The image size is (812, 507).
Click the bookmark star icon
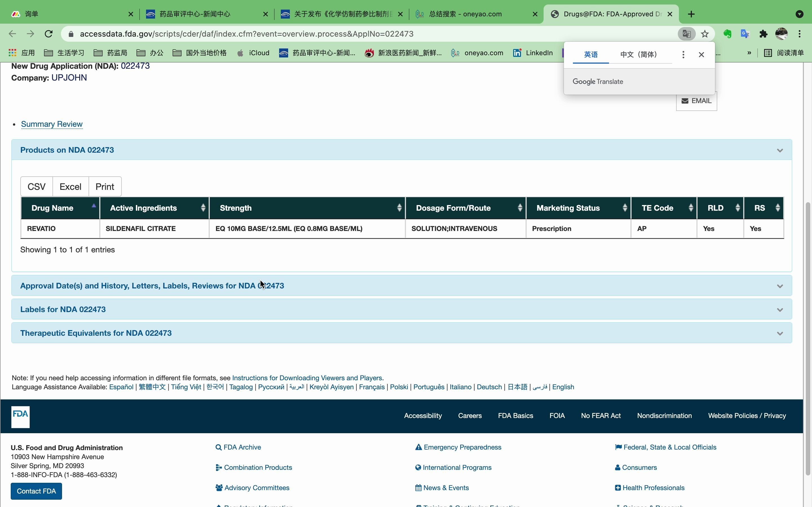[705, 33]
